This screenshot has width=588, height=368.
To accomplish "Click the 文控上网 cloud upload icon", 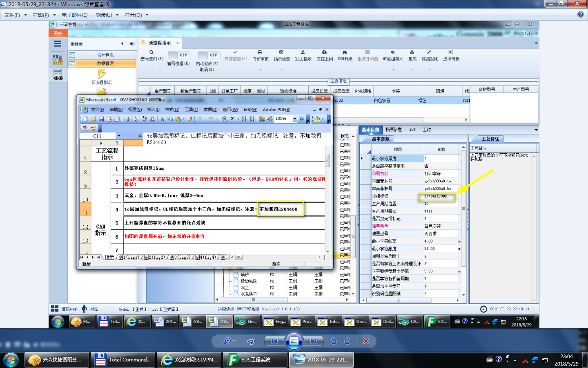I will coord(324,52).
